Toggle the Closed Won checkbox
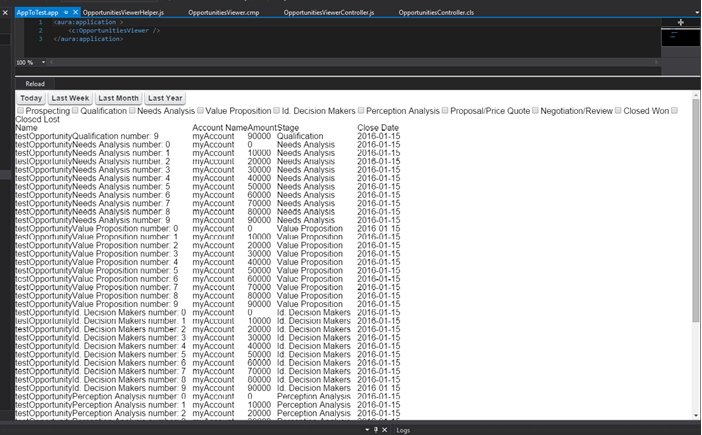This screenshot has height=435, width=702. click(618, 110)
